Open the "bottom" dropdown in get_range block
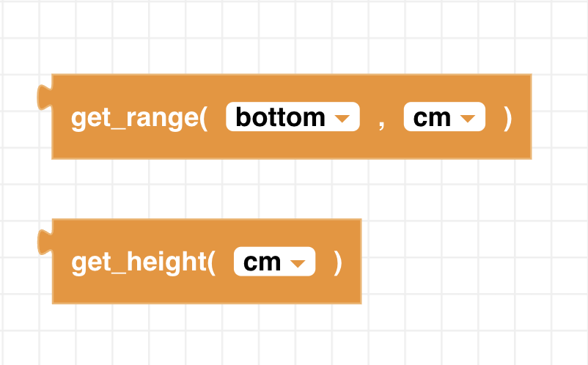The width and height of the screenshot is (588, 365). 292,117
